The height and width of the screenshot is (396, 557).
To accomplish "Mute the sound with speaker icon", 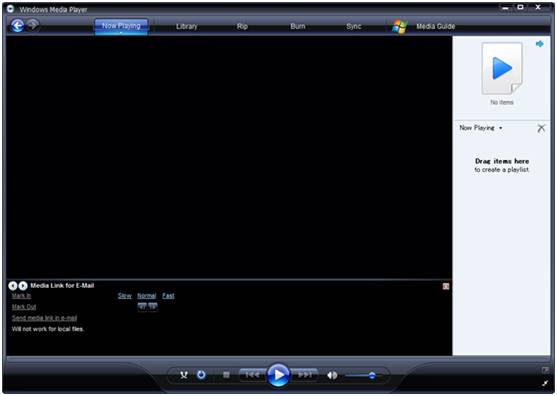I will click(332, 375).
